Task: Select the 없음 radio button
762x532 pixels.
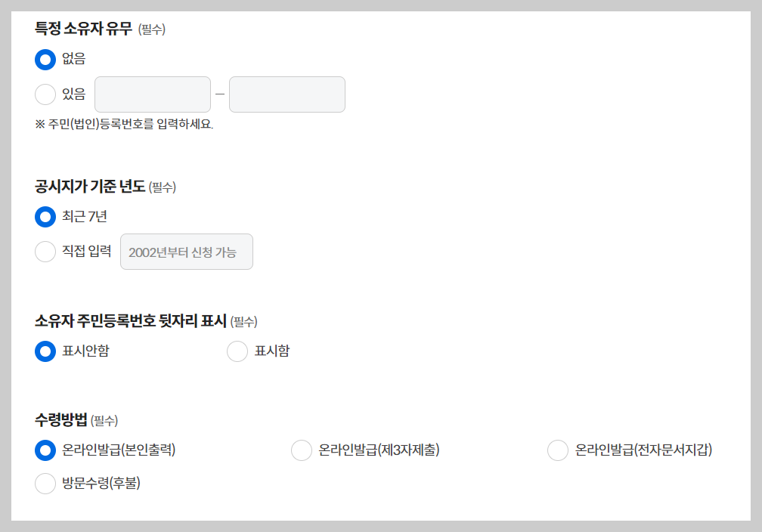Action: click(x=45, y=59)
